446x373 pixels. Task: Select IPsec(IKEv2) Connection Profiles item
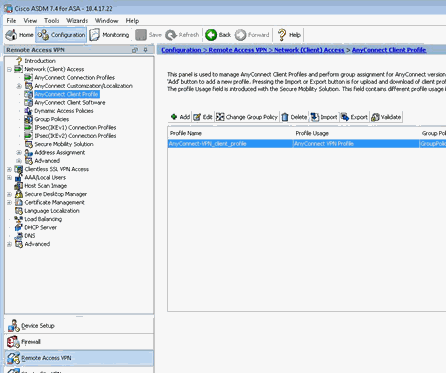click(x=75, y=136)
